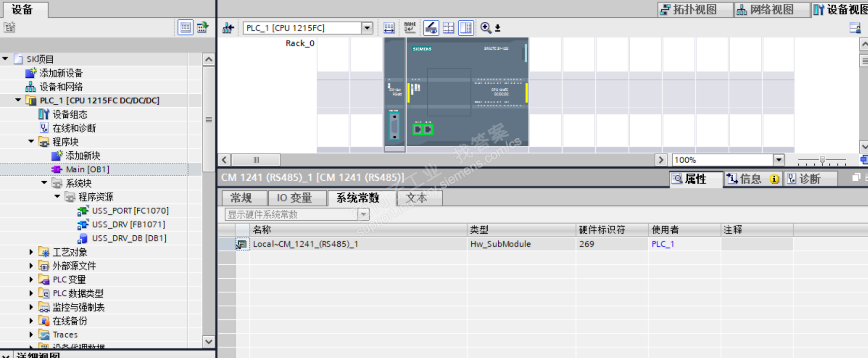868x358 pixels.
Task: Click the green PROFINET ports on the CPU
Action: click(423, 129)
